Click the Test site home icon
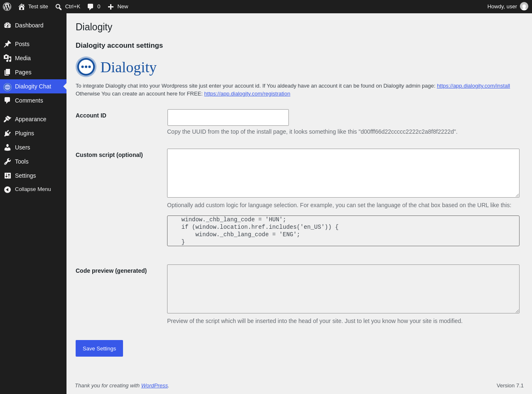 pos(22,7)
